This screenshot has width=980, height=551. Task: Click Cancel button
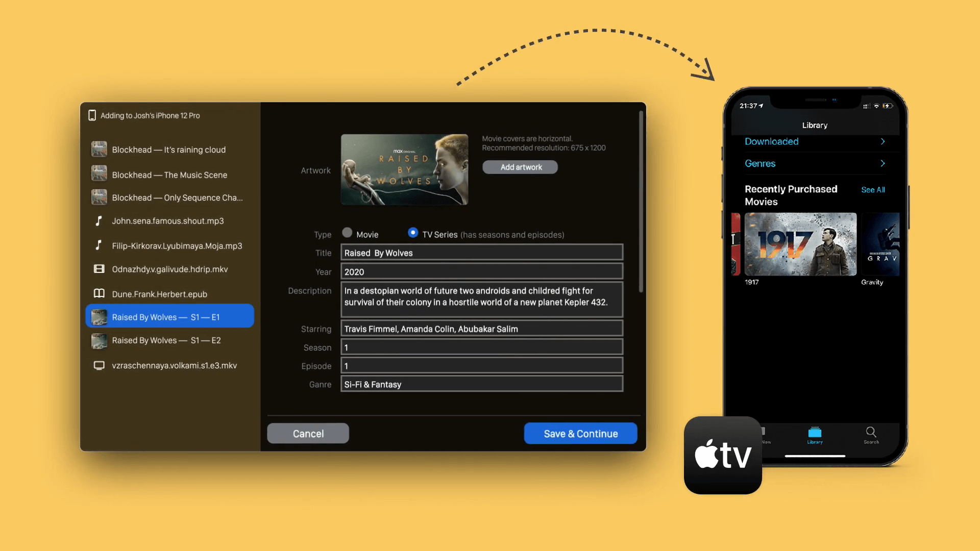(308, 433)
